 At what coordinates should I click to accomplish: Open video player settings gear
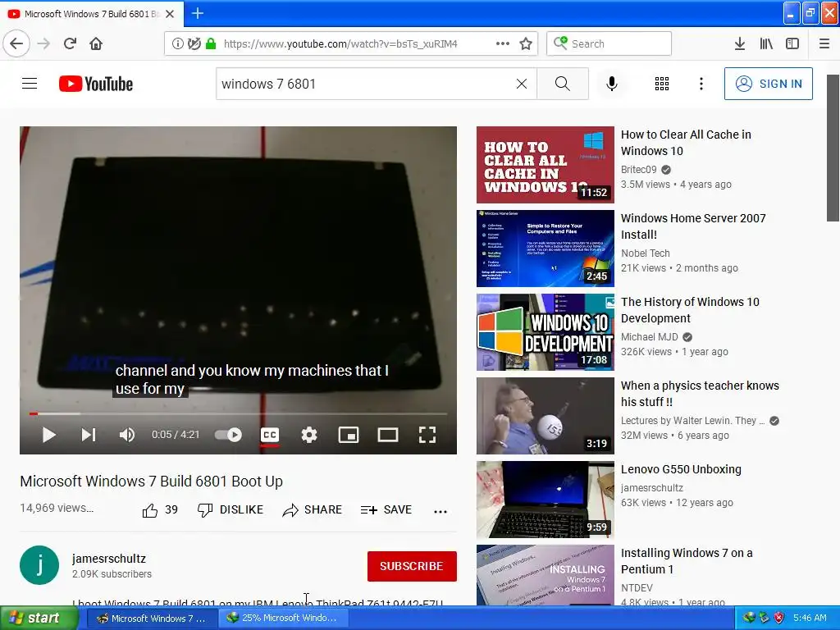pyautogui.click(x=309, y=435)
